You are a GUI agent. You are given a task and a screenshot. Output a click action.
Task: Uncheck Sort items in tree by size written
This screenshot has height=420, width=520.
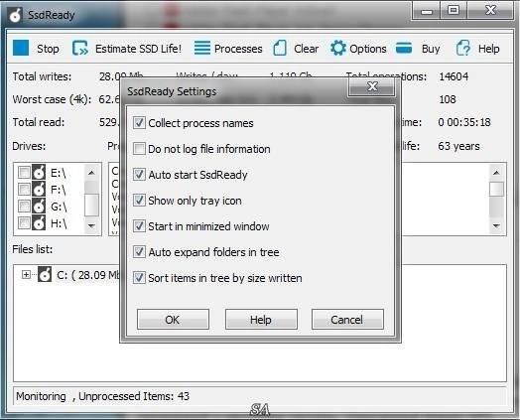[x=139, y=278]
